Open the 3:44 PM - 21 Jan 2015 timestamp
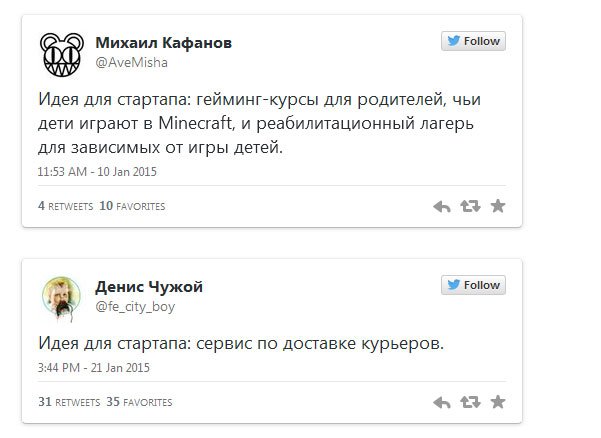The width and height of the screenshot is (601, 438). click(94, 368)
